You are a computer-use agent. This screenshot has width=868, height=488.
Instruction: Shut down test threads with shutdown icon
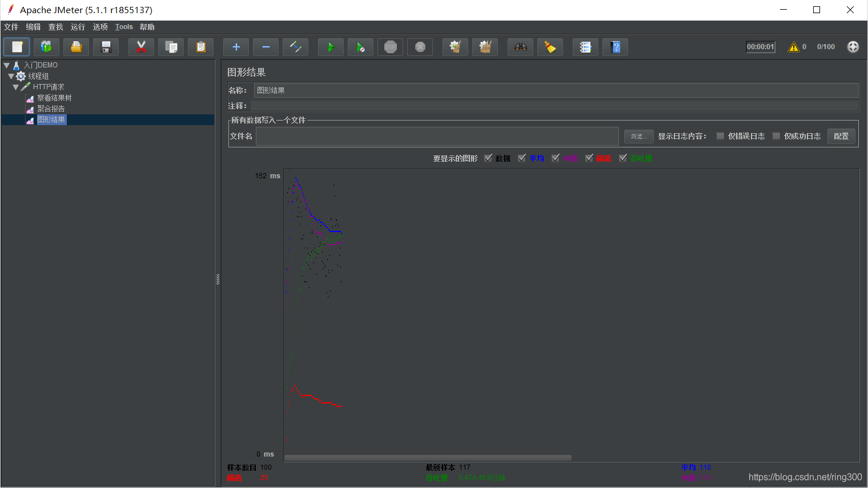[x=420, y=47]
